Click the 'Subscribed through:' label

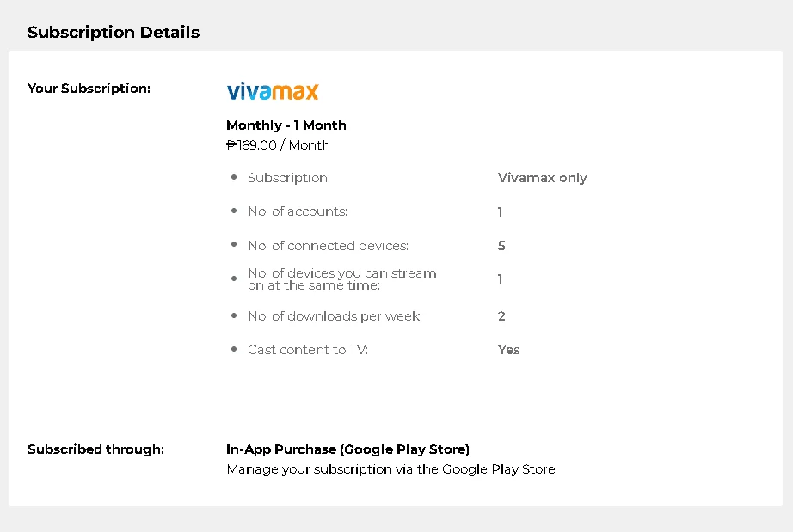(x=95, y=449)
